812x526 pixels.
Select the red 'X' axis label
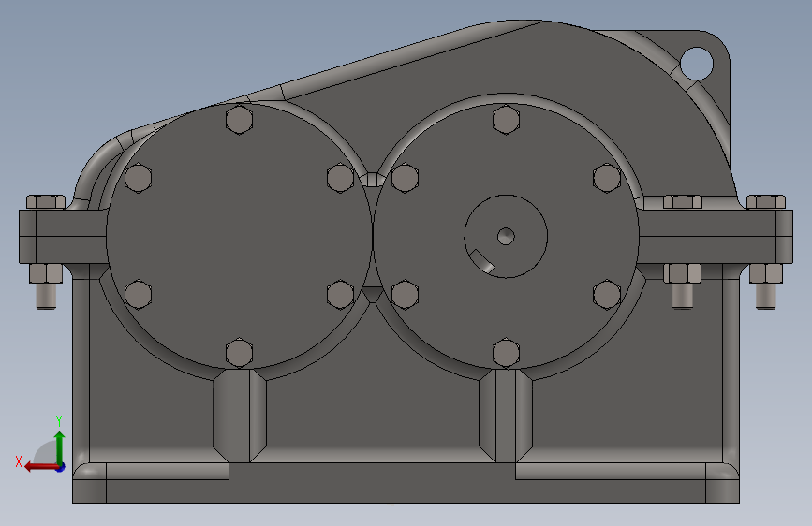19,461
